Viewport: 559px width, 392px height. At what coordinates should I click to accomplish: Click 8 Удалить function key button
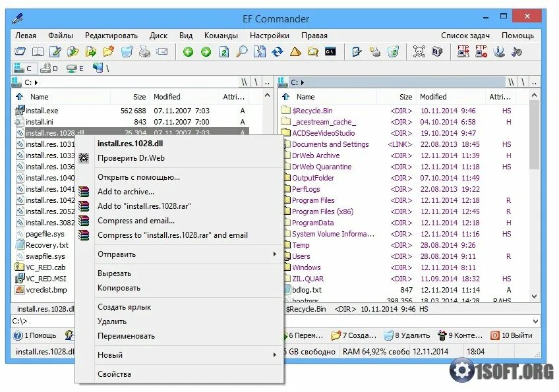(x=407, y=335)
